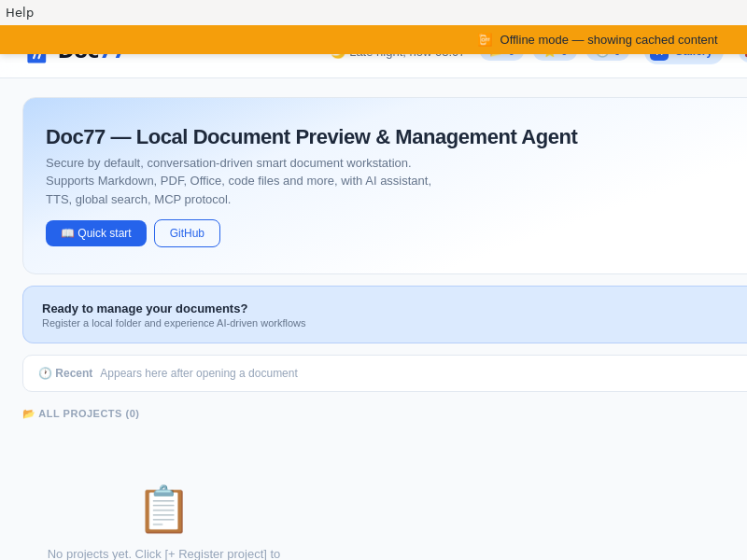Click the 'ALL PROJECTS (0)' header
Screen dimensions: 747x560
89,413
